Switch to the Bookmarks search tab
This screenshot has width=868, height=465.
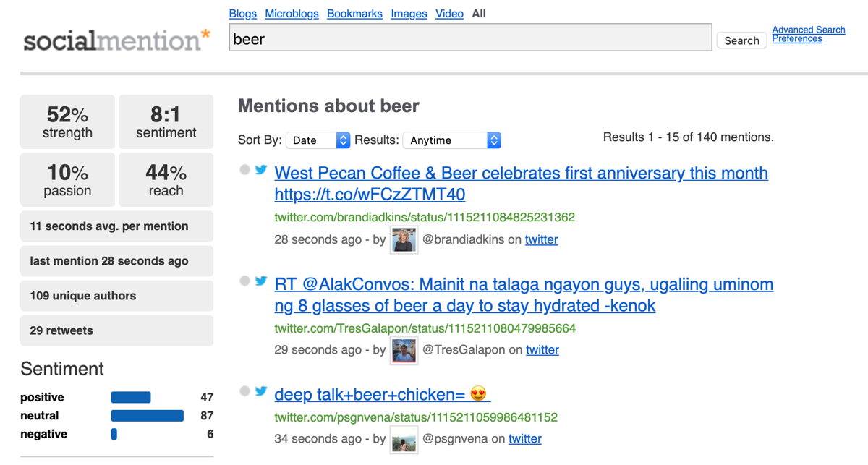point(355,14)
